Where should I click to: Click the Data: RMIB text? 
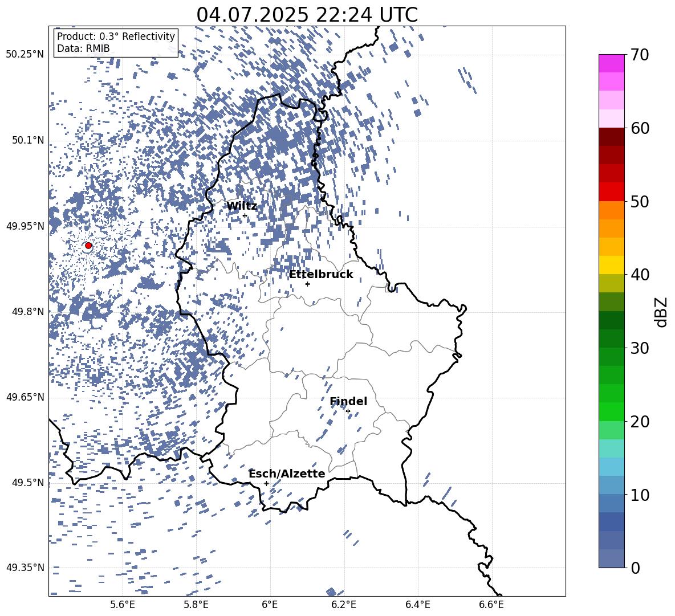pos(83,48)
